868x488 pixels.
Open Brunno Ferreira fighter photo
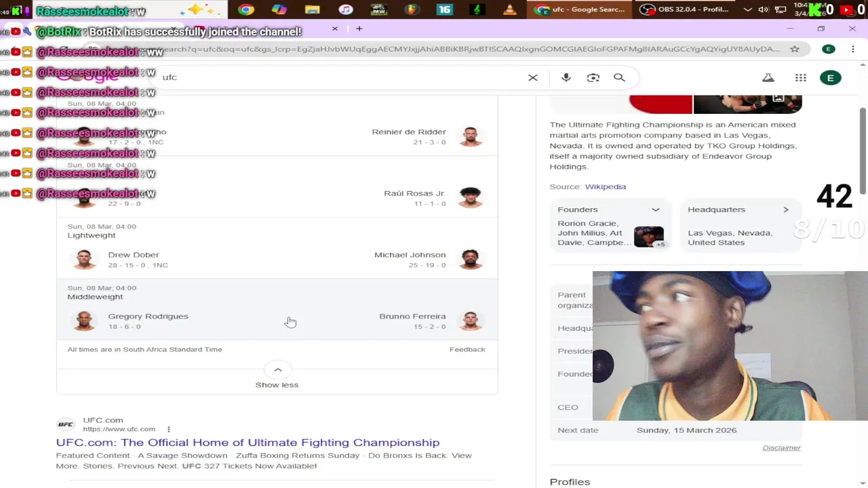pyautogui.click(x=471, y=321)
